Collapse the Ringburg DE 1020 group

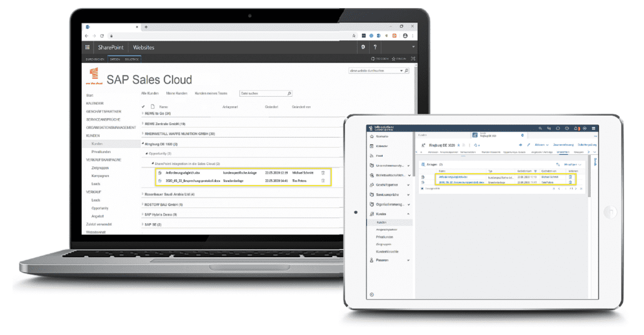(143, 143)
